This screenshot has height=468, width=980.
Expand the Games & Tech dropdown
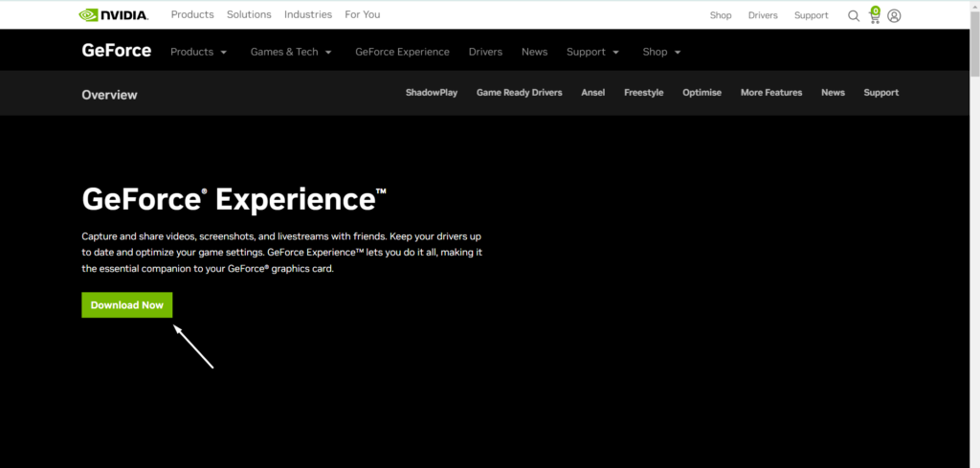point(291,52)
